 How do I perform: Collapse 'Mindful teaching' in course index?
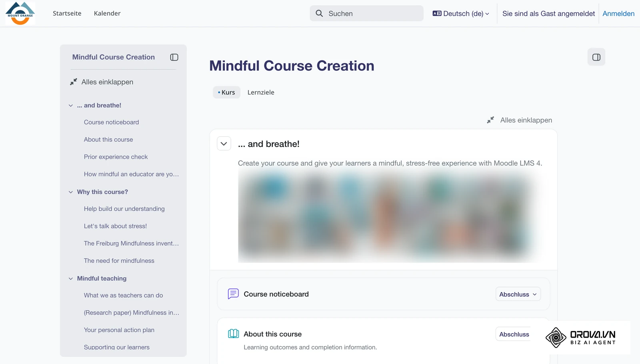(71, 278)
